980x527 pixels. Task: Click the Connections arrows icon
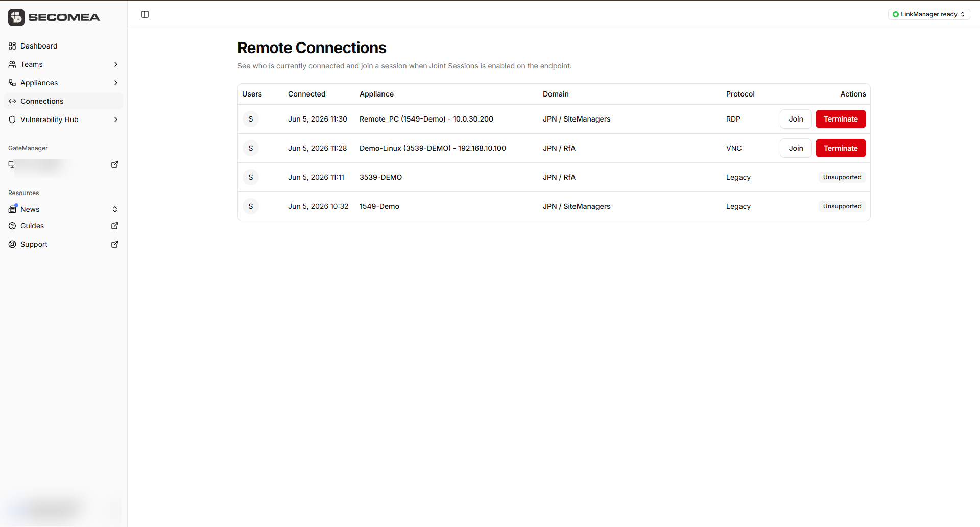tap(12, 101)
